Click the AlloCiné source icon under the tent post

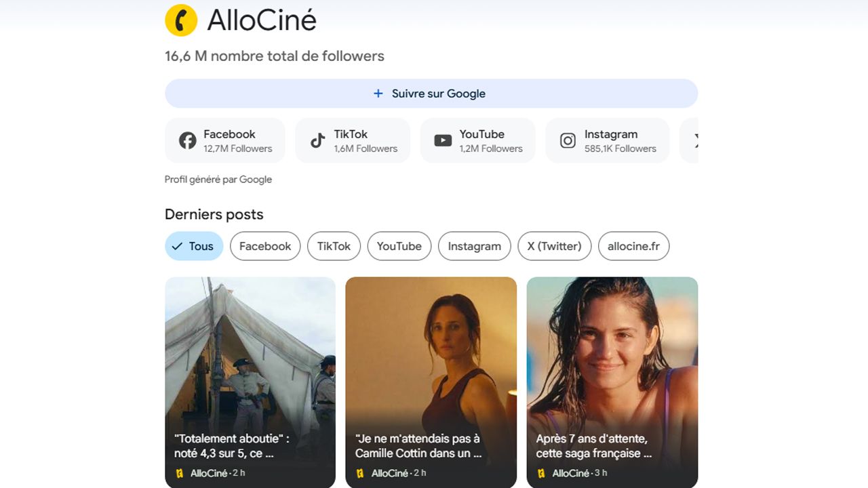pyautogui.click(x=180, y=473)
